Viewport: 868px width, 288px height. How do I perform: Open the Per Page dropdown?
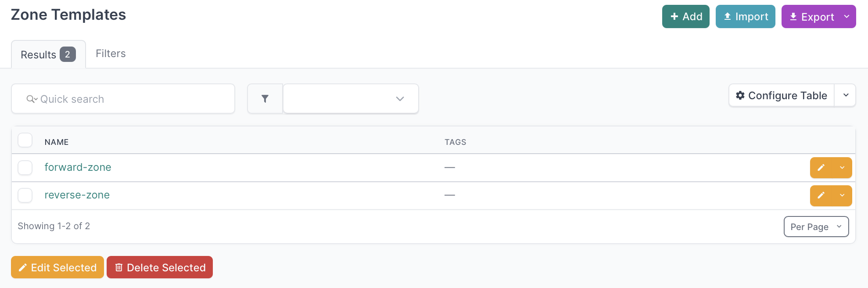coord(816,227)
